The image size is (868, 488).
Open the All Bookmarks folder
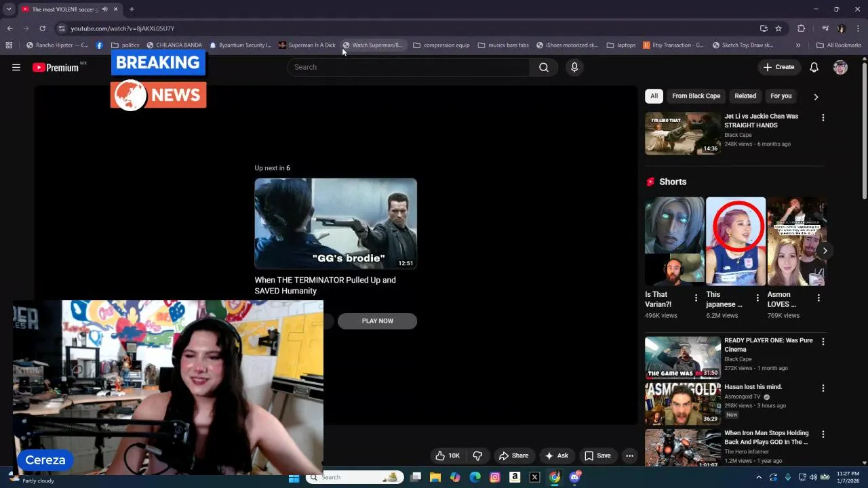point(839,45)
